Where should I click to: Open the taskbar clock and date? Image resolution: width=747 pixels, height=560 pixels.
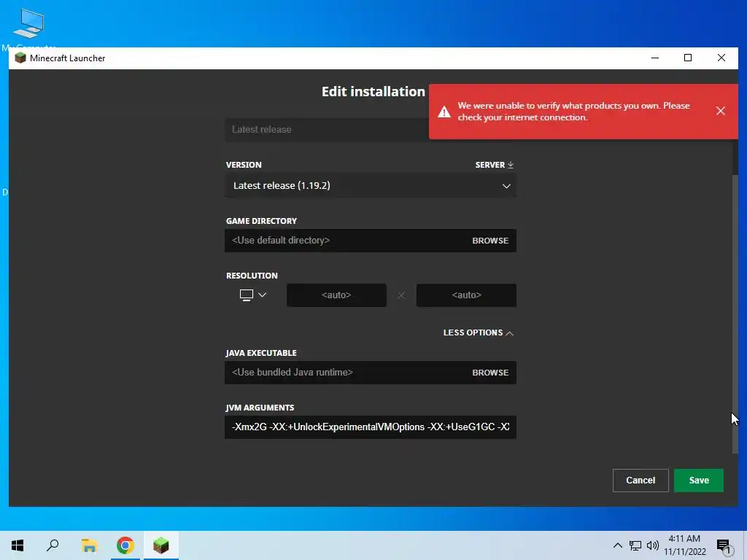684,545
